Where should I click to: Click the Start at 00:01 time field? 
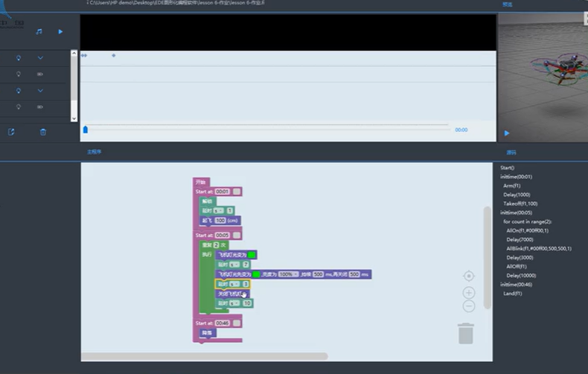(x=222, y=191)
